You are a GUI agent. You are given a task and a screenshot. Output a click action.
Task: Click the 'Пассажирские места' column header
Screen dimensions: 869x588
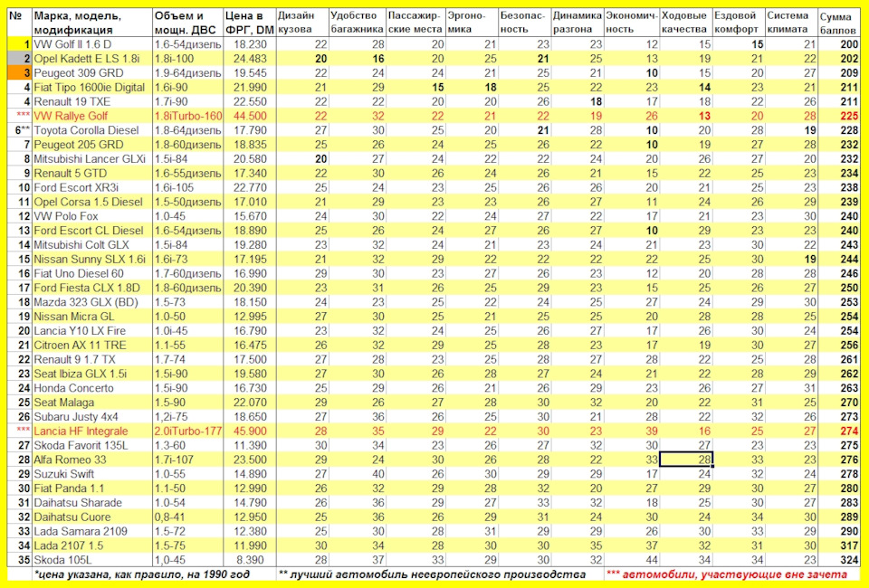tap(415, 23)
